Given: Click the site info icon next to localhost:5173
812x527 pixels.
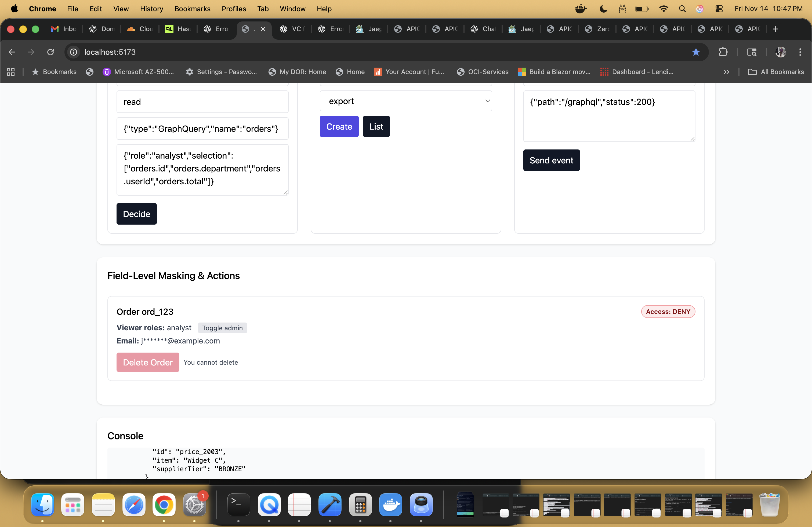Looking at the screenshot, I should (73, 52).
